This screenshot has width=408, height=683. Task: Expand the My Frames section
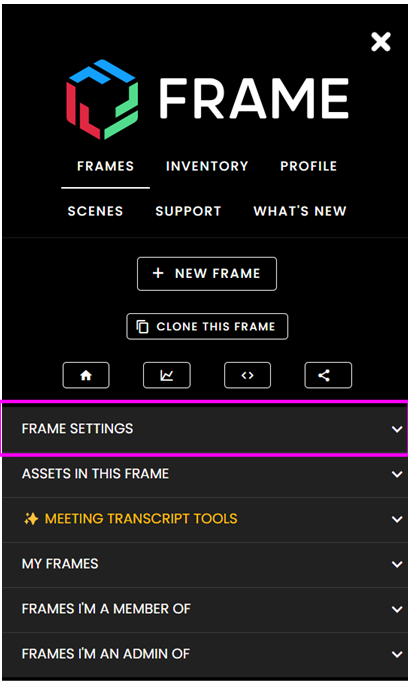click(x=205, y=564)
